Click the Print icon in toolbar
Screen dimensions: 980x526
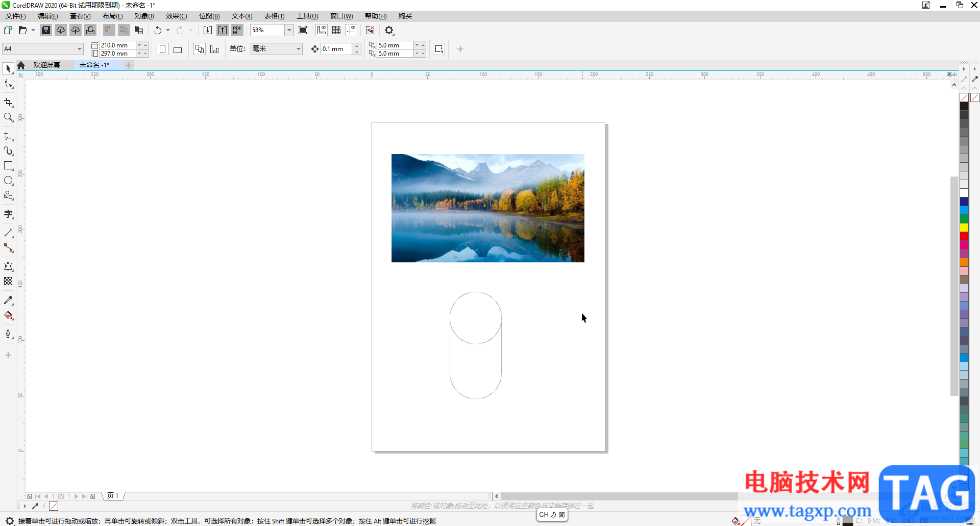(90, 30)
